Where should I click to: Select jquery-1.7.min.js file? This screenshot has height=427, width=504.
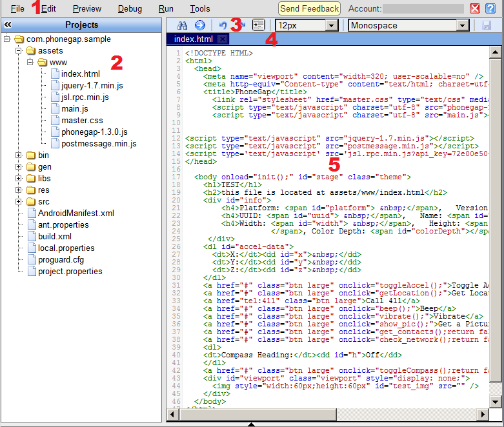click(92, 85)
